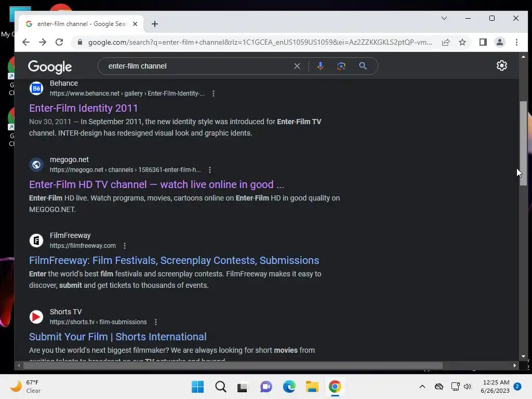Click the cloud sync tray icon

pyautogui.click(x=438, y=387)
